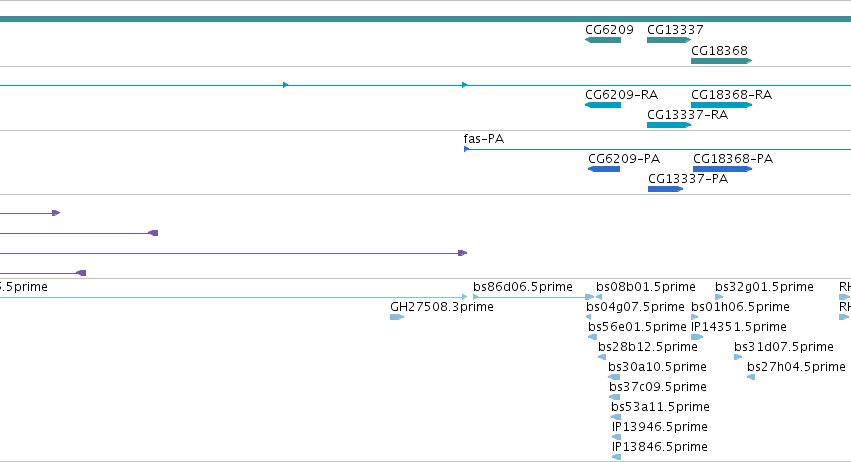This screenshot has width=851, height=462.
Task: Select the CG13337 gene arrow glyph
Action: 669,40
